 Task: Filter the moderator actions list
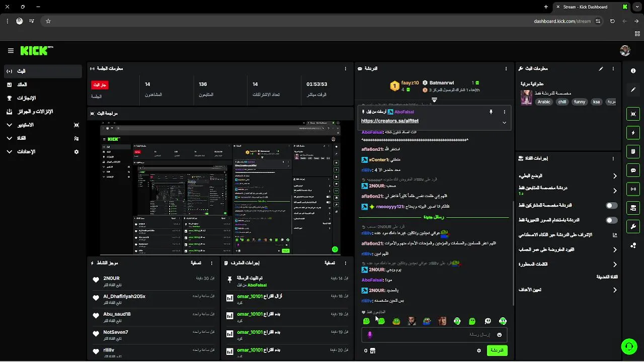pos(330,262)
